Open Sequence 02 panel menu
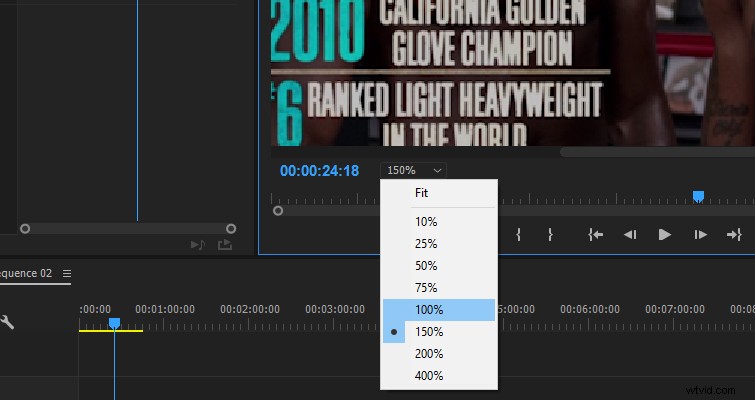Viewport: 755px width, 400px height. coord(67,273)
